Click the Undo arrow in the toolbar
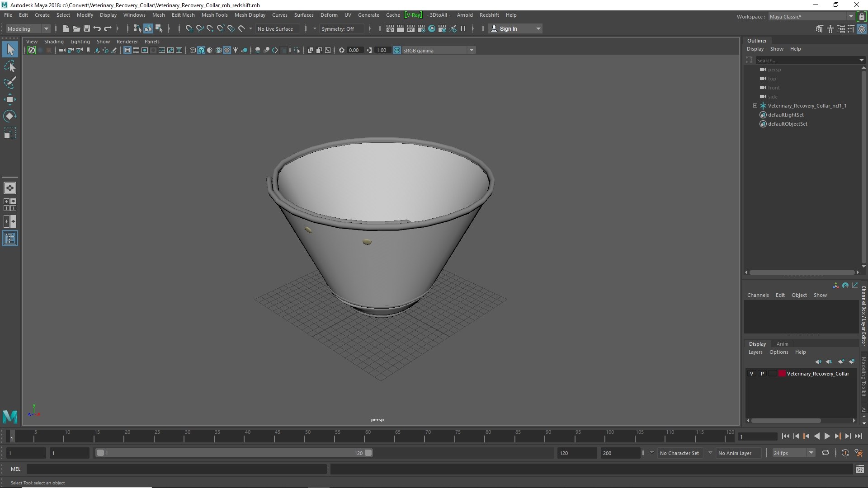868x488 pixels. click(97, 28)
